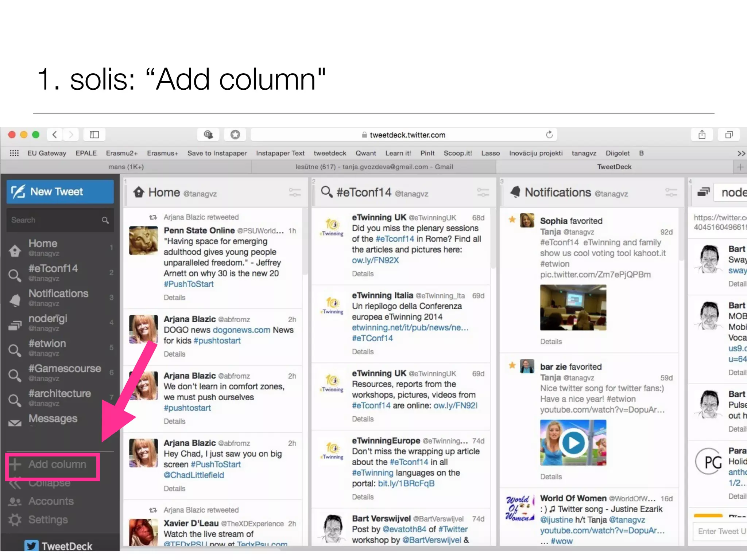The width and height of the screenshot is (747, 560).
Task: Play the Twitter song video thumbnail
Action: 573,443
